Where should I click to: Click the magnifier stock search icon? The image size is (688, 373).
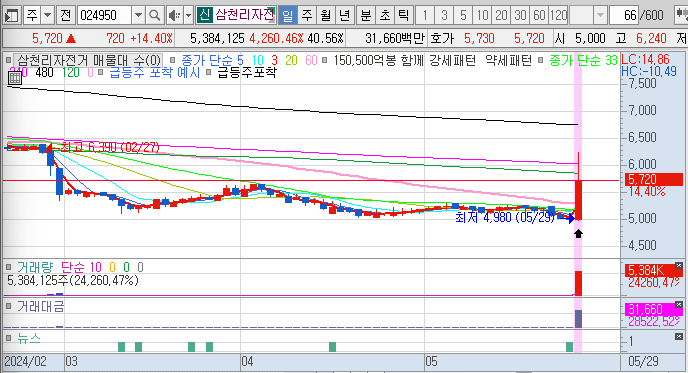click(x=154, y=16)
